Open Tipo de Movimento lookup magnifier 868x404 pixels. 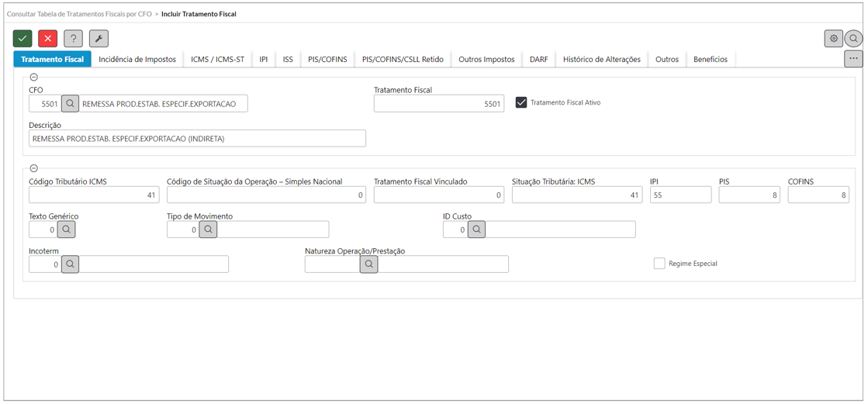pos(208,229)
